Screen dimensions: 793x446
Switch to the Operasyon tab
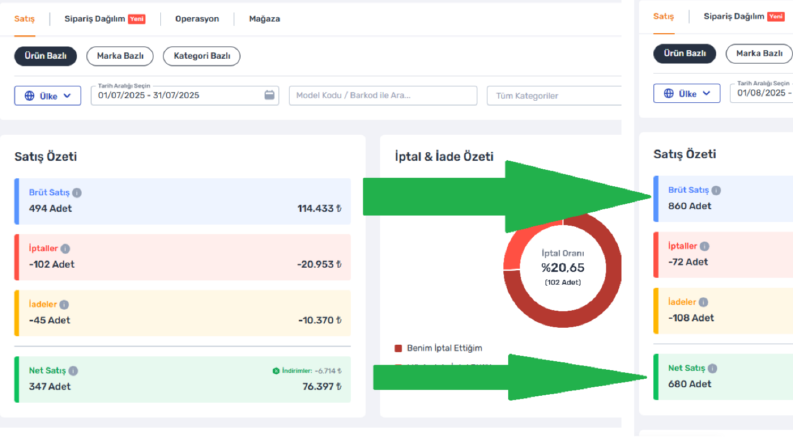tap(197, 19)
